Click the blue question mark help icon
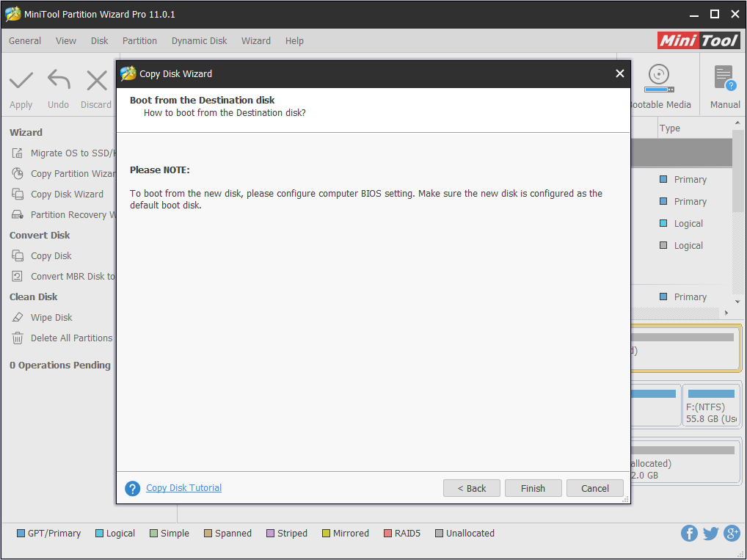Screen dimensions: 747x560 pyautogui.click(x=132, y=488)
